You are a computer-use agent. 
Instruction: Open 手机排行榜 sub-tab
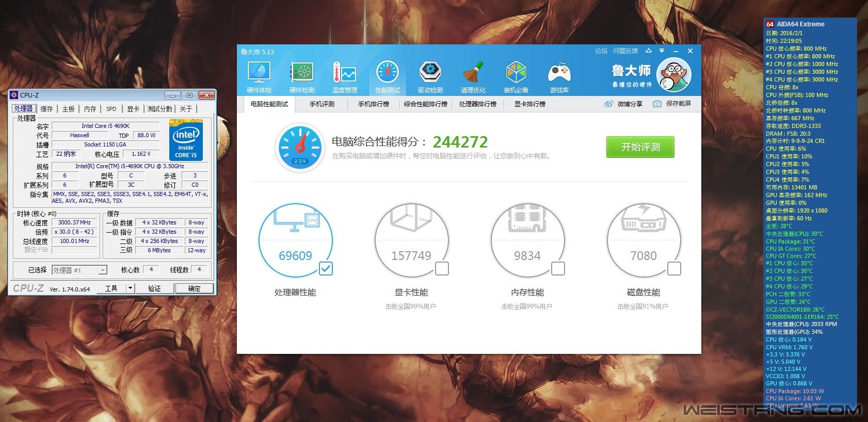tap(374, 104)
